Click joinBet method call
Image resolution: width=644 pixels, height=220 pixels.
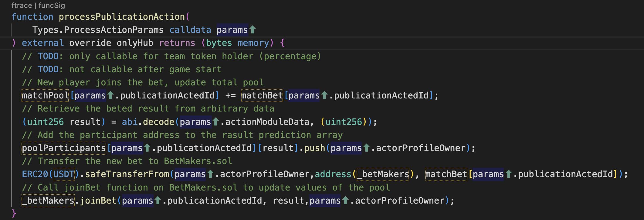coord(98,201)
